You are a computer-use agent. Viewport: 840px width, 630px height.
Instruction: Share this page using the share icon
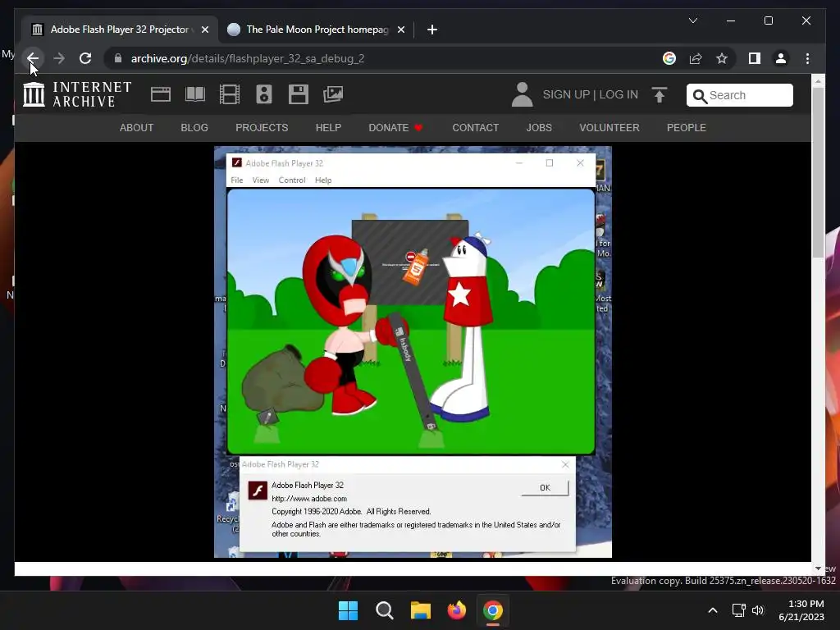tap(696, 58)
